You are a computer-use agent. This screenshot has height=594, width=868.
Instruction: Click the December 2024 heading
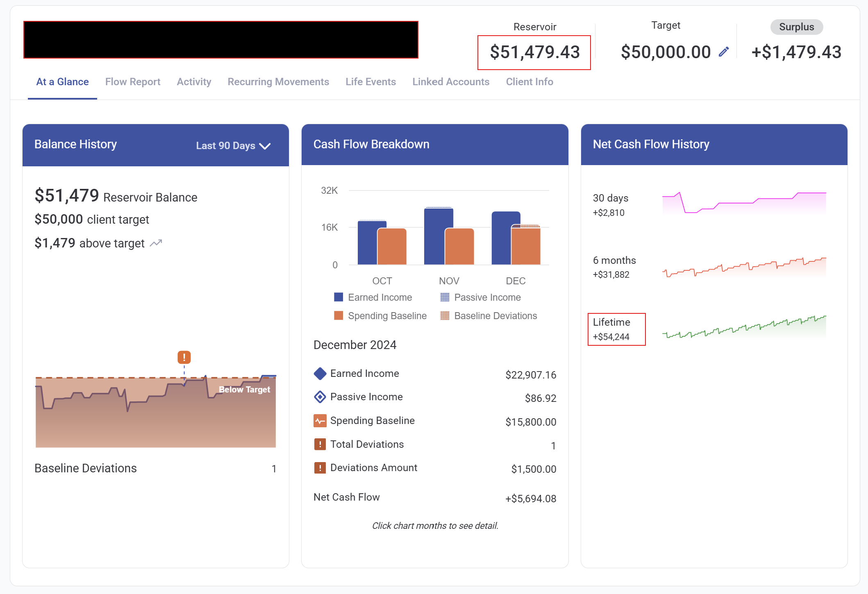point(355,345)
